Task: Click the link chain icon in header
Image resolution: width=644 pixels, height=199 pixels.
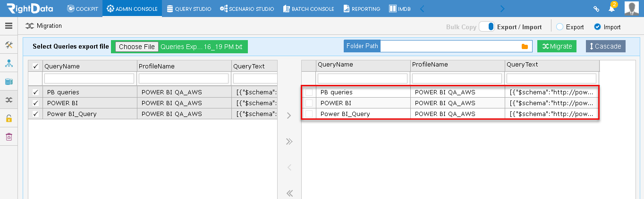Action: (x=596, y=8)
